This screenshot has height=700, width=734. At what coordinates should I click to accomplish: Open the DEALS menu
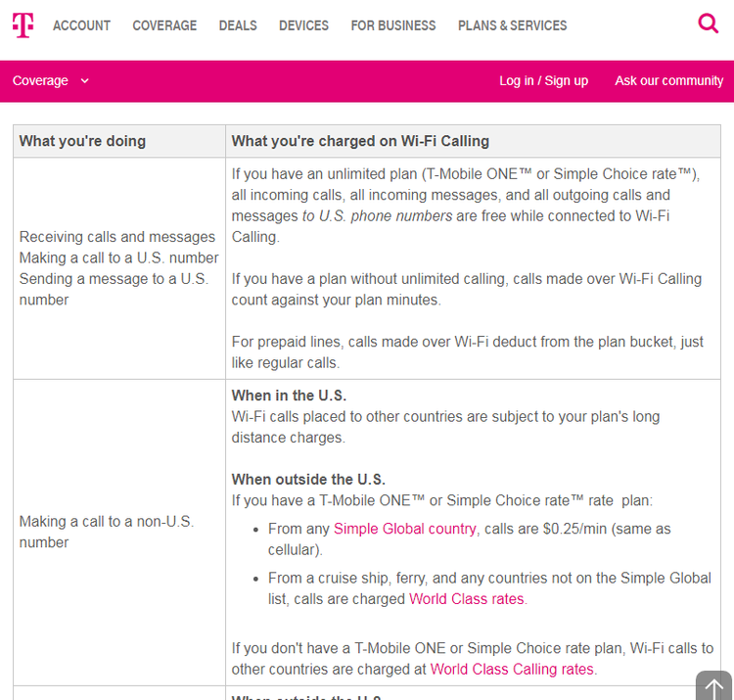click(x=238, y=25)
